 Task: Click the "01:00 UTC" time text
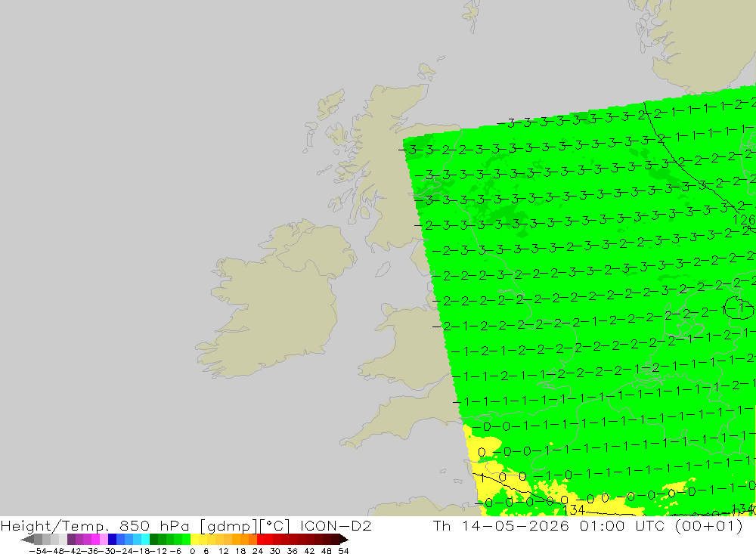[x=622, y=525]
